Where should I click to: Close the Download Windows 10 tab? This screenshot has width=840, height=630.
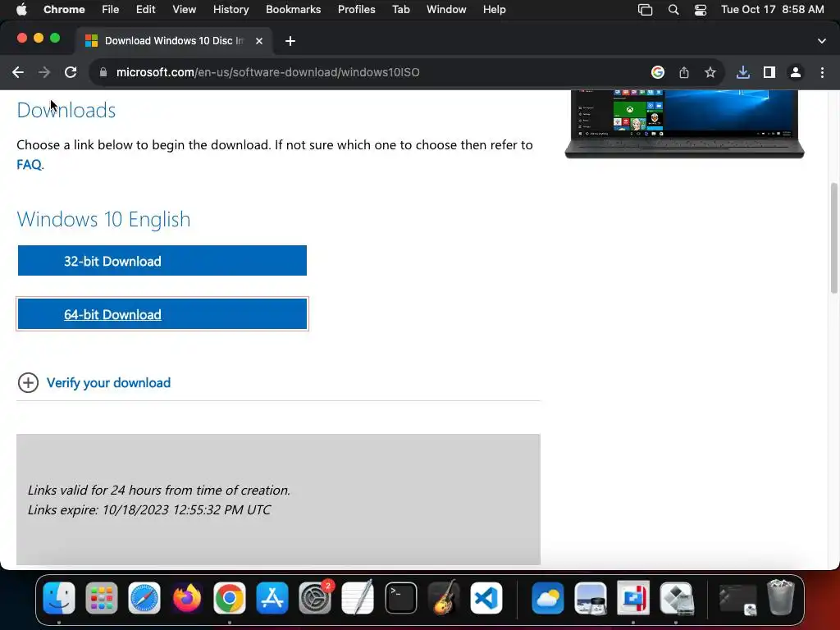coord(259,41)
